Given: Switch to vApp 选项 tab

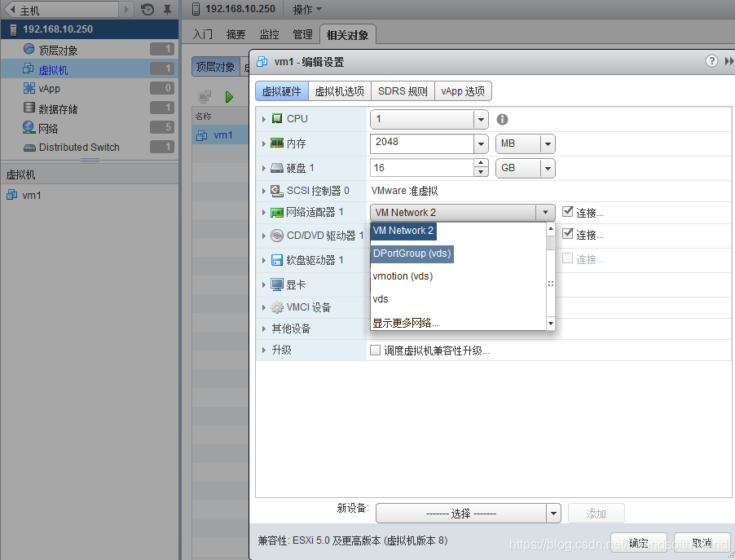Looking at the screenshot, I should coord(463,91).
